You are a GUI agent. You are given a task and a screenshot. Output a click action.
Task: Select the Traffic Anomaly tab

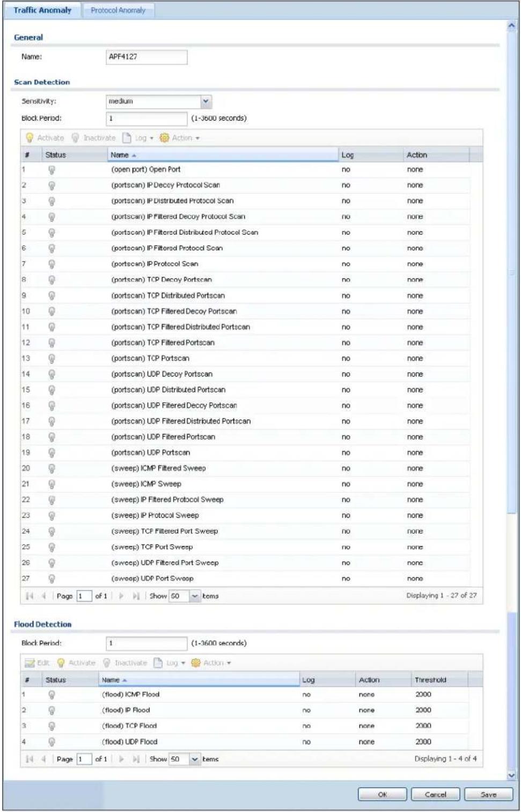(42, 10)
